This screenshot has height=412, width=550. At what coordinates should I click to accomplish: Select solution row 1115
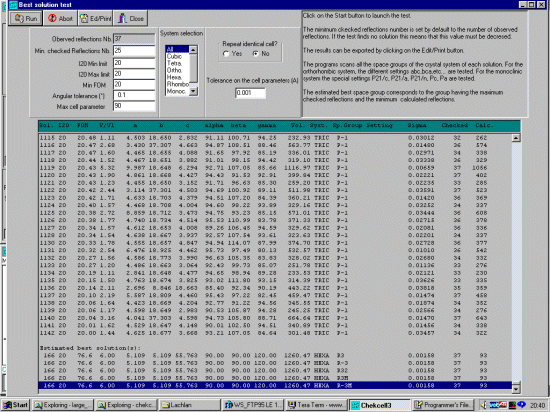(275, 138)
